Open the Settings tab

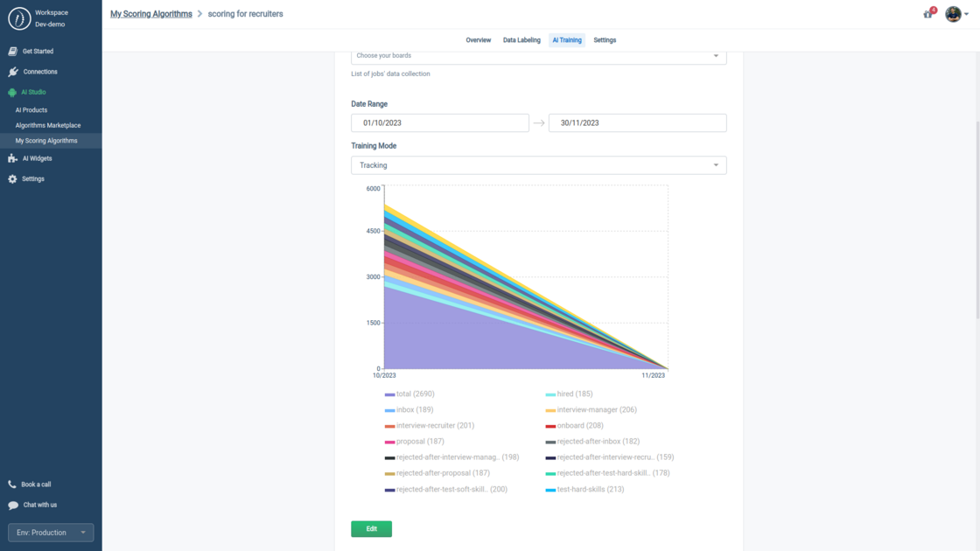click(605, 40)
